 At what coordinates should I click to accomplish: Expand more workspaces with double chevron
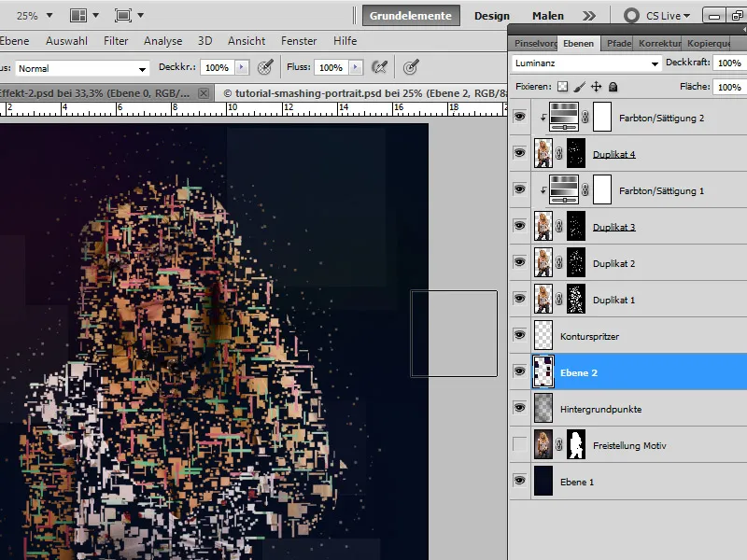click(588, 16)
